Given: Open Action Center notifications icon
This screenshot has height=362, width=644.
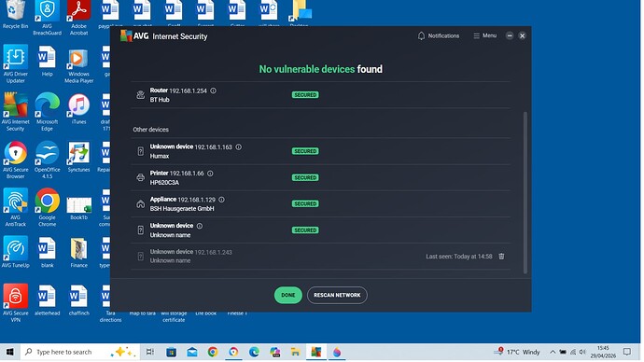Looking at the screenshot, I should 627,352.
